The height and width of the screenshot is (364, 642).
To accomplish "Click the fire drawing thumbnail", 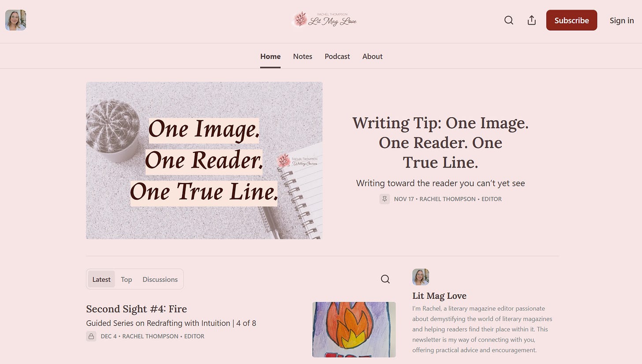I will (x=354, y=330).
